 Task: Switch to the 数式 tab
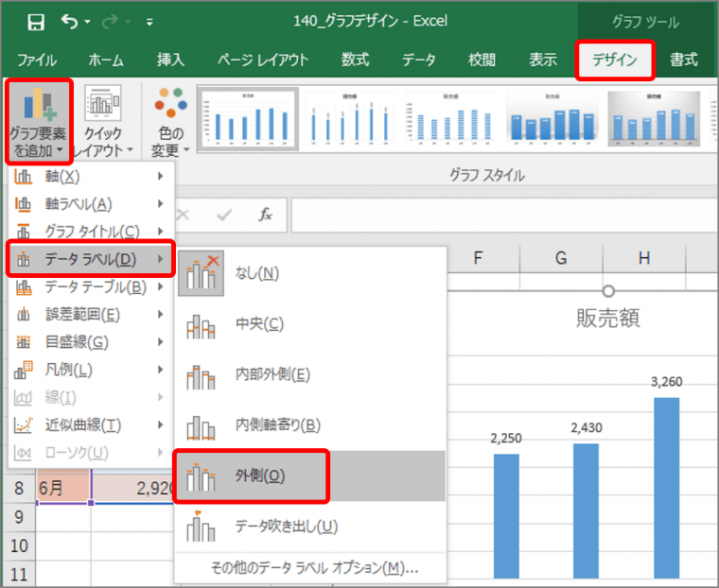pos(356,60)
